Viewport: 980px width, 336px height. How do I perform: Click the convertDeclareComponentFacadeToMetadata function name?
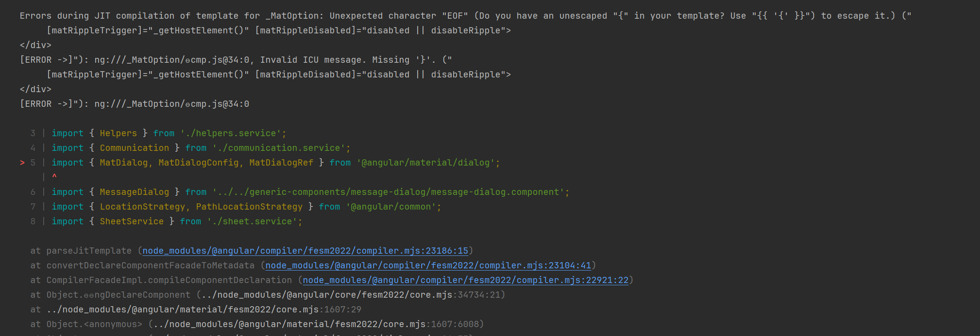coord(150,265)
